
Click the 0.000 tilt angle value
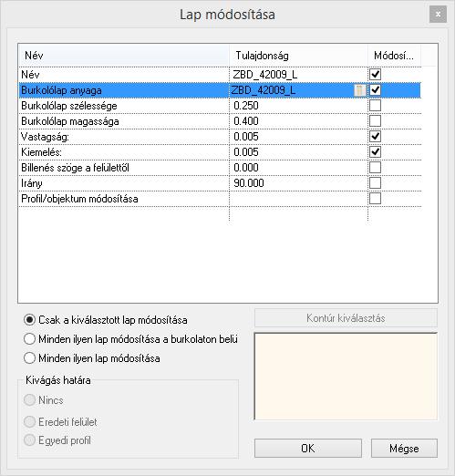[x=246, y=168]
